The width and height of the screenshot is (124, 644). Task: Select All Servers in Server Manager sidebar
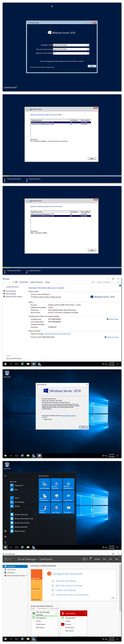point(15,572)
